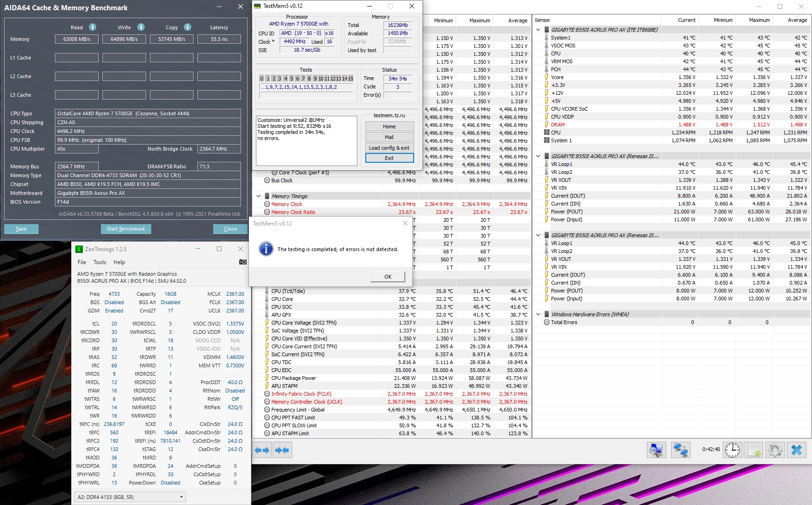The width and height of the screenshot is (812, 505).
Task: Click CPU (Tctl/Tdie) thermometer icon
Action: (x=267, y=291)
